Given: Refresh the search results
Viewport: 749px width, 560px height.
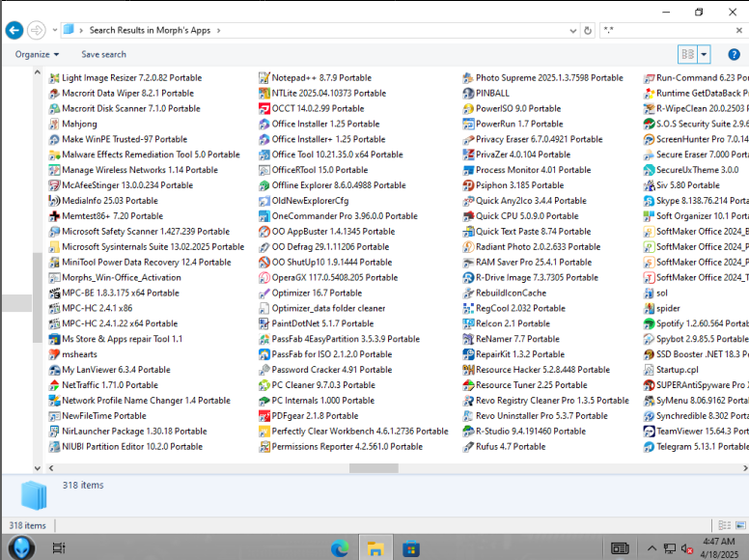Looking at the screenshot, I should (588, 31).
